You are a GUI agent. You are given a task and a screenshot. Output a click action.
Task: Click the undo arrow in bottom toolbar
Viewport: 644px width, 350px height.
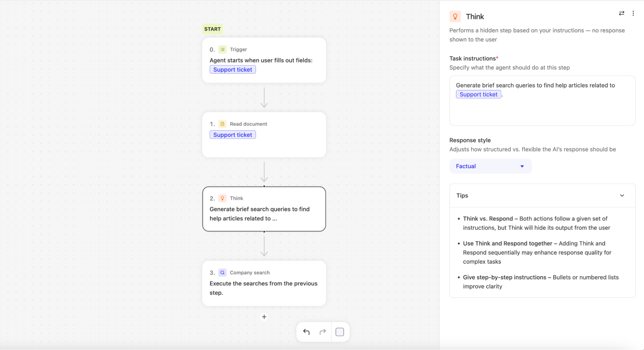[x=306, y=332]
